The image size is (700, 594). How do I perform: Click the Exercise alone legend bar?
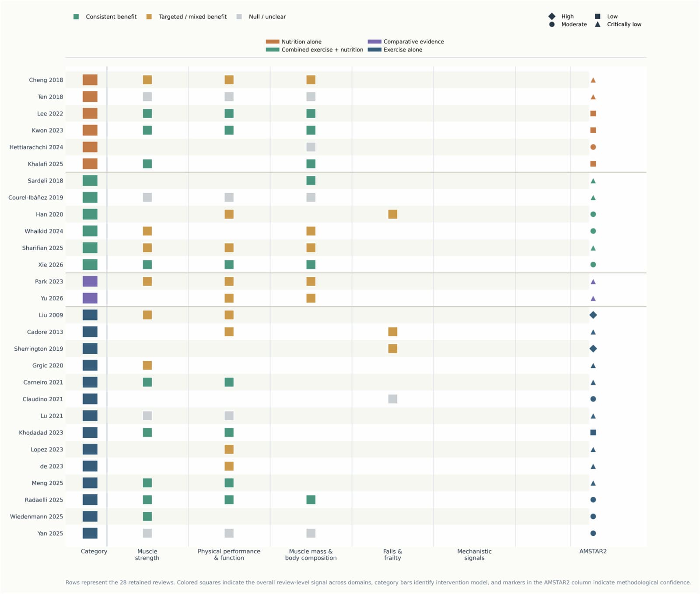pyautogui.click(x=374, y=49)
